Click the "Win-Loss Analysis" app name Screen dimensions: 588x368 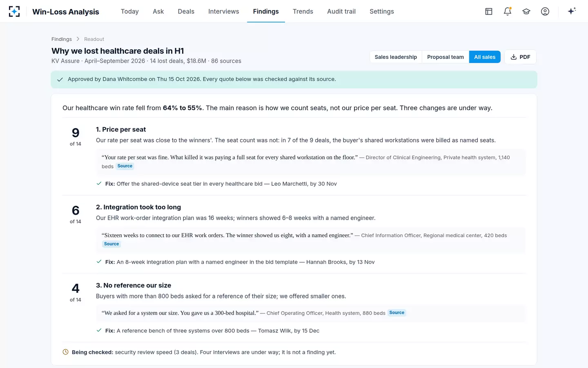66,12
